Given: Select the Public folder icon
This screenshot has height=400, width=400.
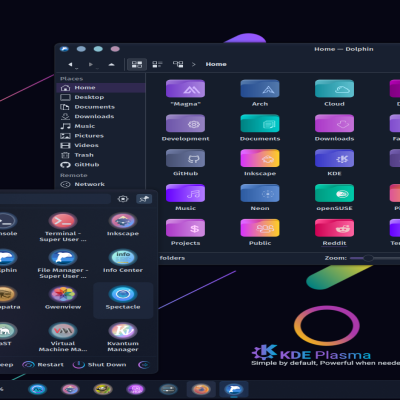Looking at the screenshot, I should point(260,228).
